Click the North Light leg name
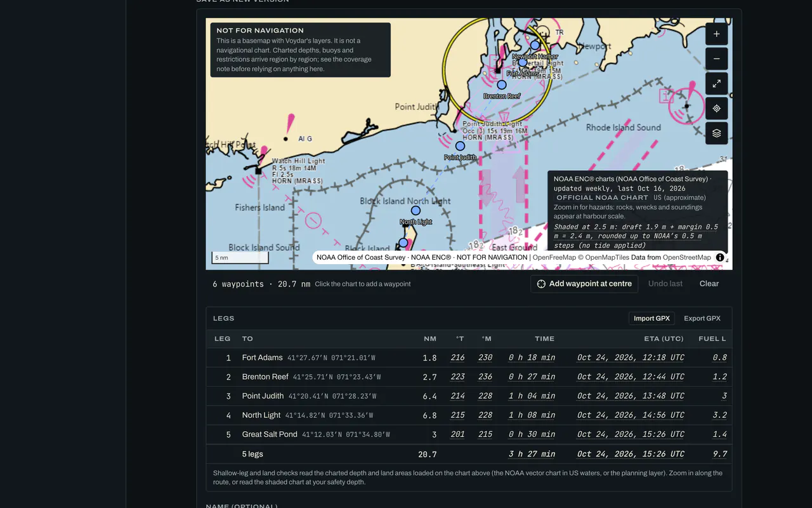Viewport: 812px width, 508px height. tap(261, 415)
